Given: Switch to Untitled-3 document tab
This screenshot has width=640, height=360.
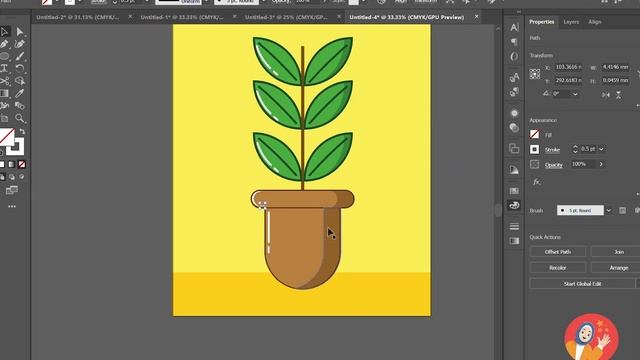Looking at the screenshot, I should (x=286, y=17).
